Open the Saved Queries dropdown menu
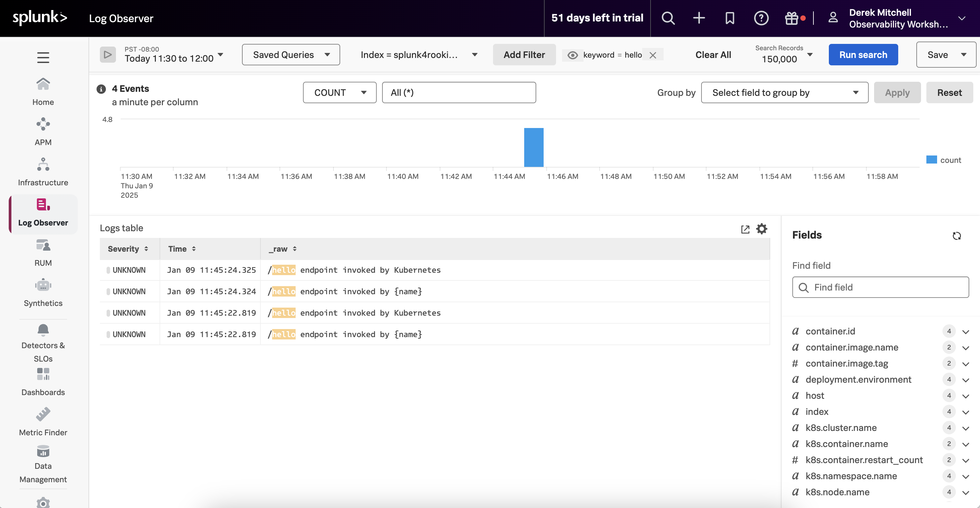The height and width of the screenshot is (508, 980). 291,54
